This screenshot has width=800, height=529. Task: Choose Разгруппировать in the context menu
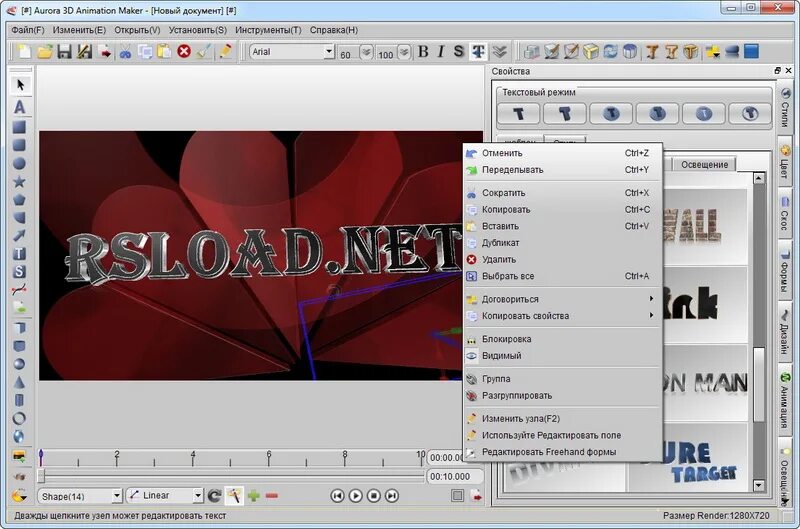pos(563,395)
